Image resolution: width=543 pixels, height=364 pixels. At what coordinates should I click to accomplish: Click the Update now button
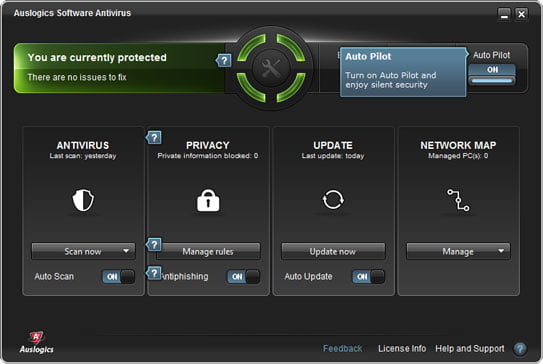pos(333,251)
